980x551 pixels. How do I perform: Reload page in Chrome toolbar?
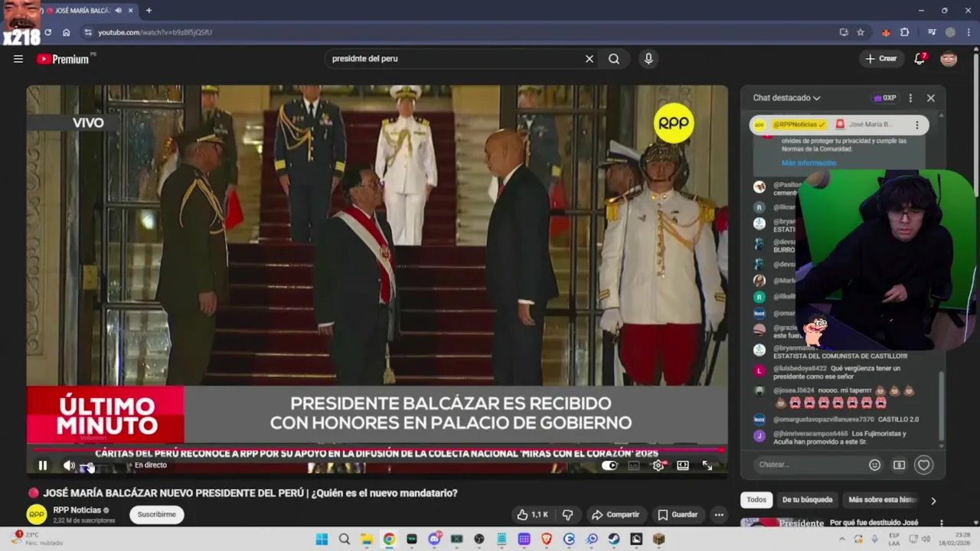click(47, 32)
